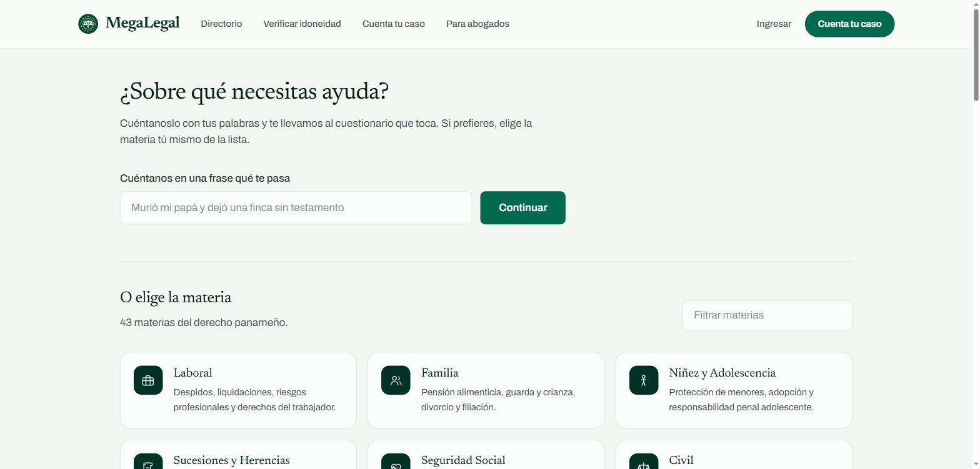Click the Familia description about pensión alimenticia
The width and height of the screenshot is (980, 469).
pyautogui.click(x=498, y=400)
